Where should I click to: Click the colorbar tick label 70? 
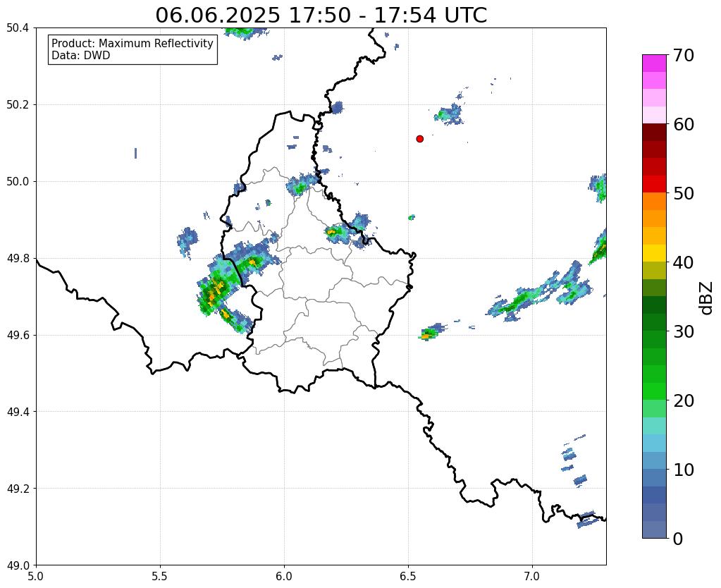click(682, 55)
